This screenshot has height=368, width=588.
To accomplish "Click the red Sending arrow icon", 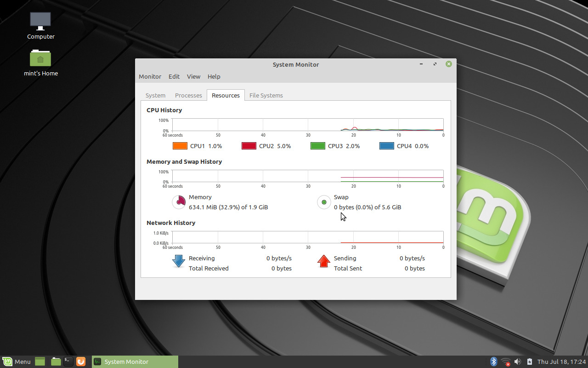I will (324, 261).
